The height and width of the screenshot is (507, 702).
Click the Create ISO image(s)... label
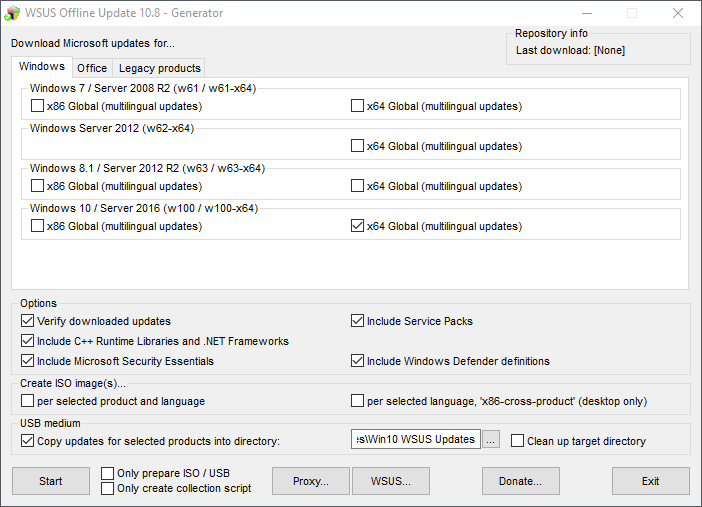click(x=73, y=383)
